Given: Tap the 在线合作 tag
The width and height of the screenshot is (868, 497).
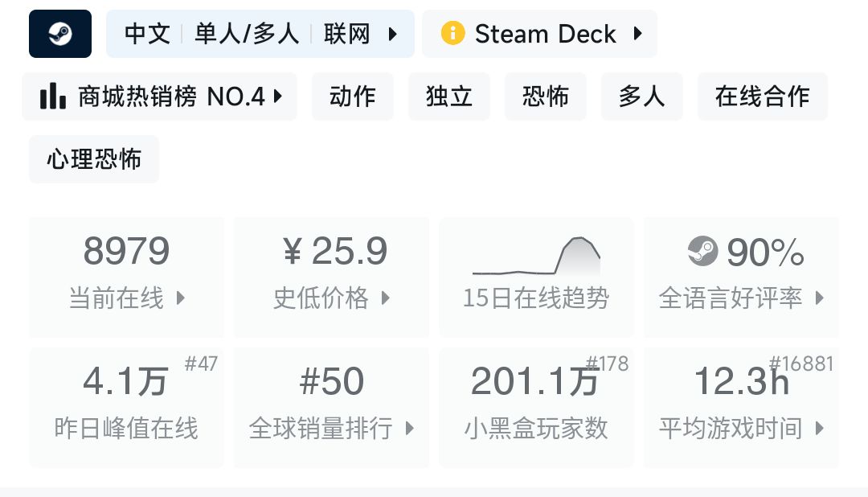Looking at the screenshot, I should click(762, 97).
